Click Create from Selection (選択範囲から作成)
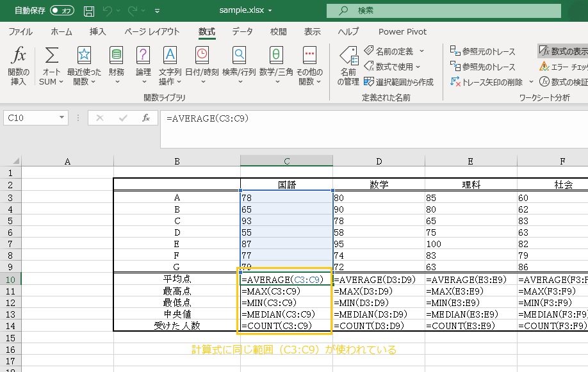588x372 pixels. point(398,82)
